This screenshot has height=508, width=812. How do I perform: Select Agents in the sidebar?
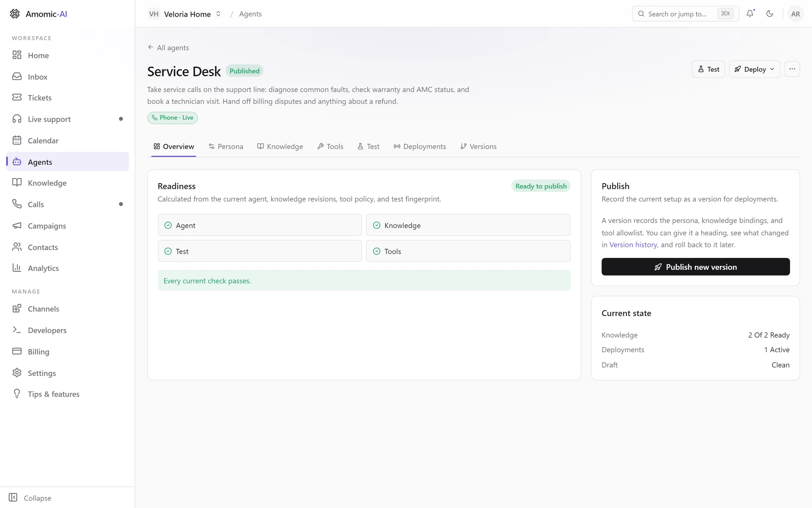coord(68,161)
